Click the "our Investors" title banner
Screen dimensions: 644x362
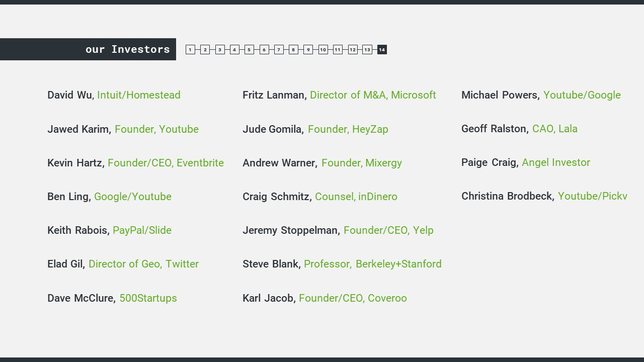127,49
